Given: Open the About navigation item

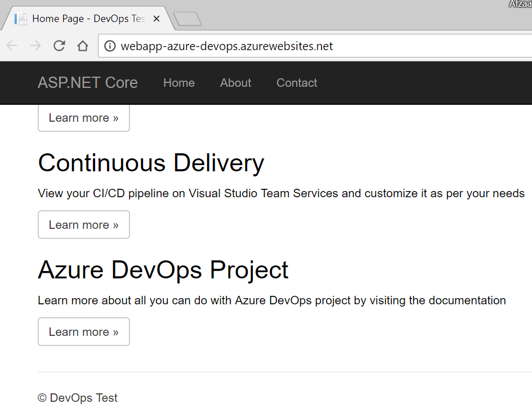Looking at the screenshot, I should coord(235,82).
